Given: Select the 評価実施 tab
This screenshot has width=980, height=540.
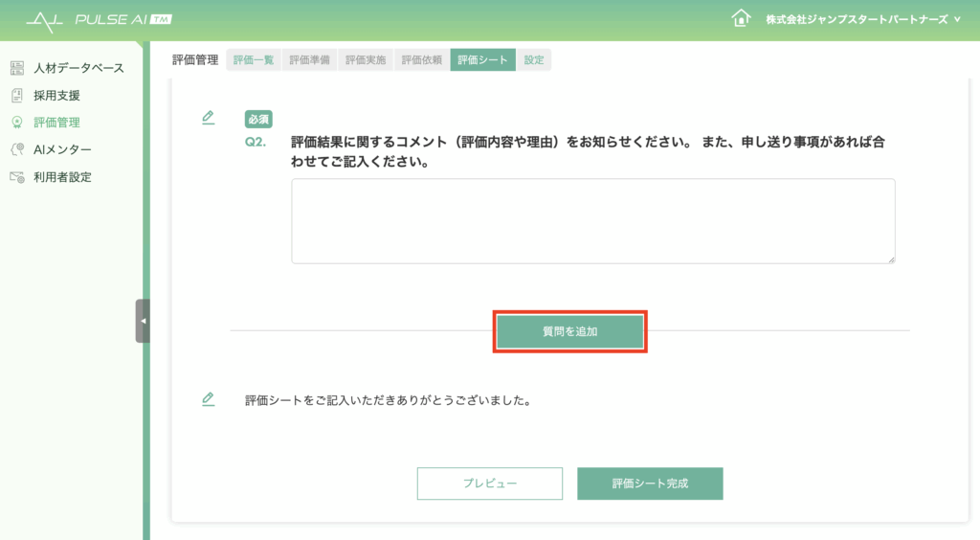Looking at the screenshot, I should pyautogui.click(x=366, y=60).
